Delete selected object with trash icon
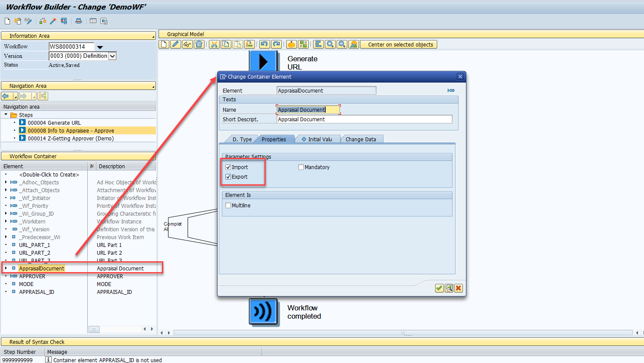This screenshot has height=363, width=644. coord(199,44)
